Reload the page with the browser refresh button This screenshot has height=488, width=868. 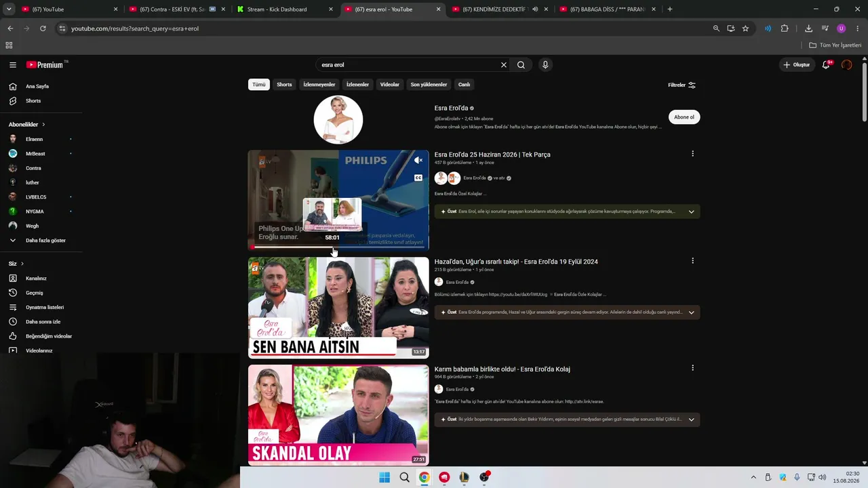(x=43, y=28)
